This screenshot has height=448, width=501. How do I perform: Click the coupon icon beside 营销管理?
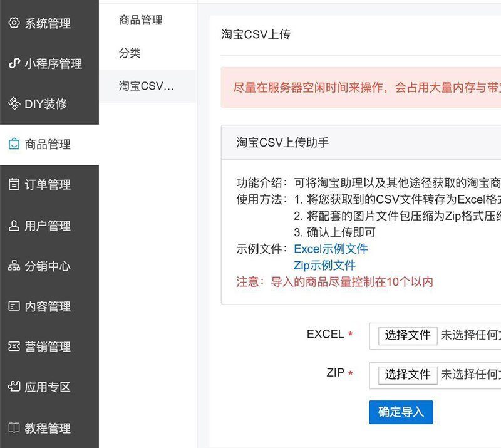pos(14,346)
